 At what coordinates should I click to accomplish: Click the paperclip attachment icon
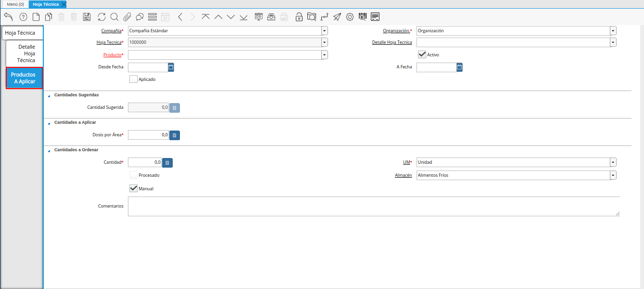pyautogui.click(x=127, y=17)
